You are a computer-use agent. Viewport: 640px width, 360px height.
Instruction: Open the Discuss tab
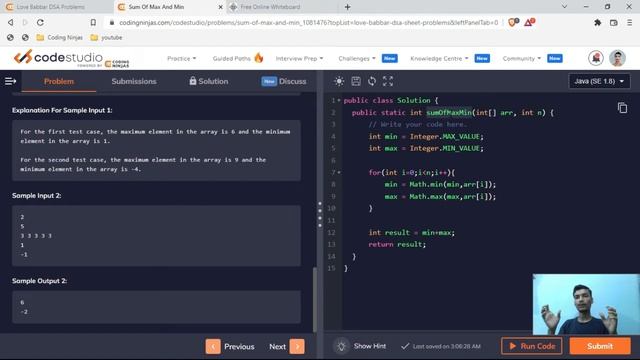click(284, 81)
